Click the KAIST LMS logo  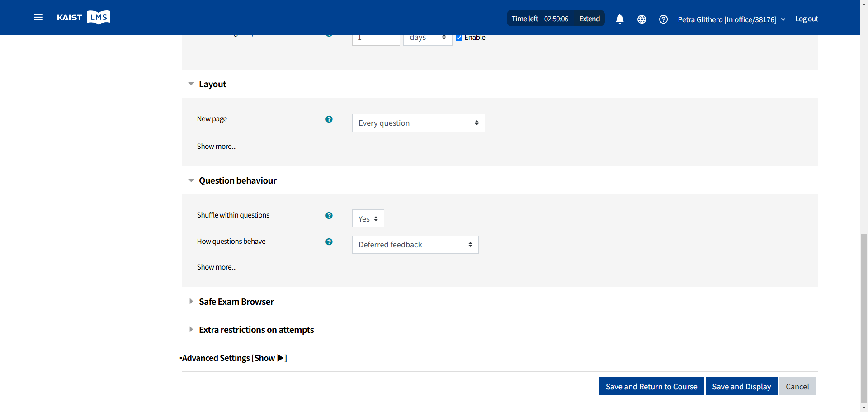click(x=84, y=17)
